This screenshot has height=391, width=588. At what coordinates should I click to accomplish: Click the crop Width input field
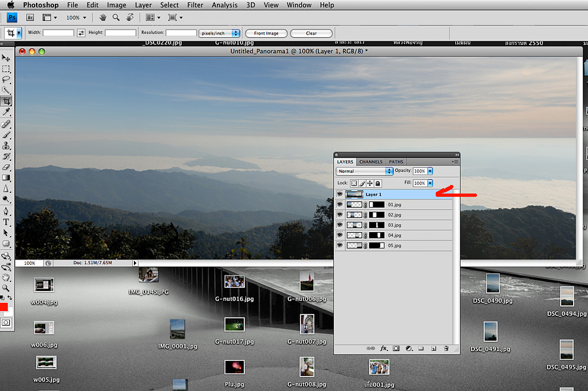[x=59, y=33]
